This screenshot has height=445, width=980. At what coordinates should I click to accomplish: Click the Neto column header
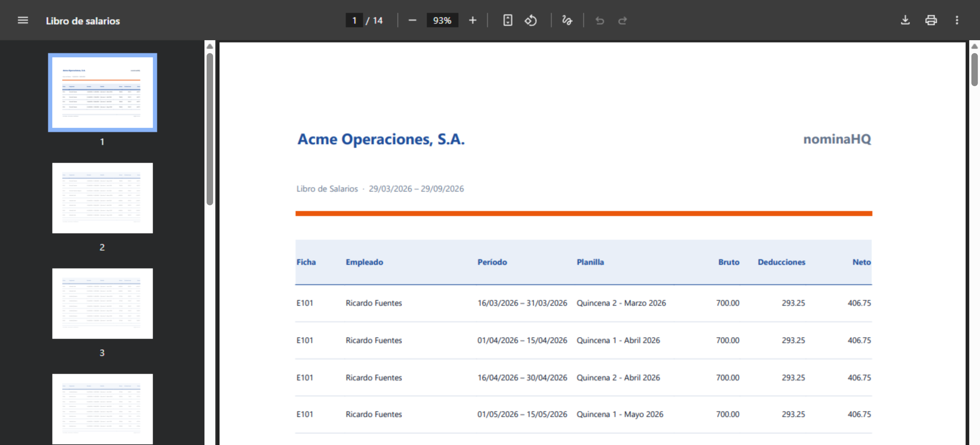point(861,262)
